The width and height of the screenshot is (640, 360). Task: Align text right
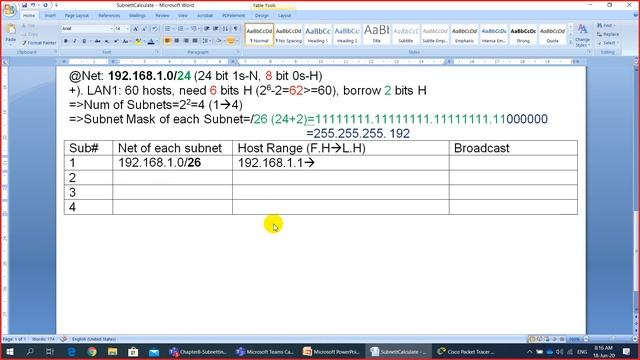[x=186, y=41]
